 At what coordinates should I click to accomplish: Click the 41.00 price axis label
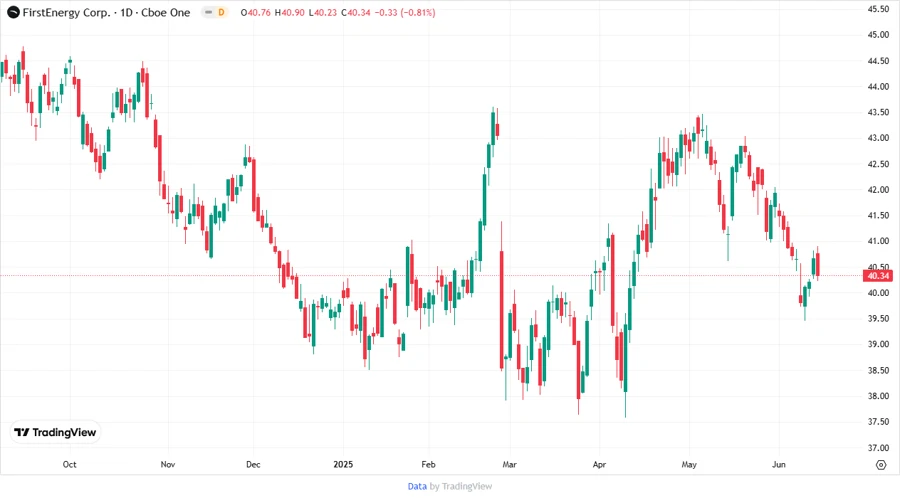[x=878, y=242]
